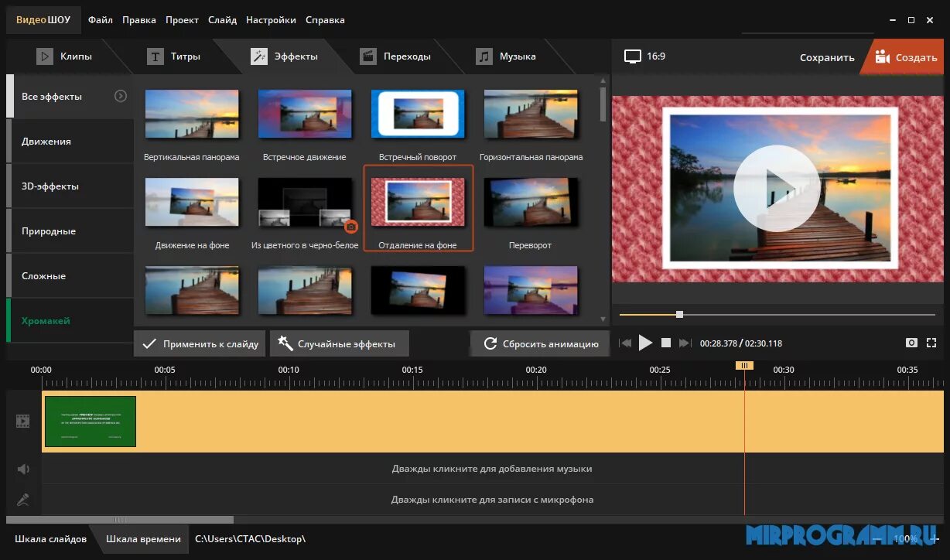The width and height of the screenshot is (950, 560).
Task: Switch to the Титры tab
Action: [174, 56]
